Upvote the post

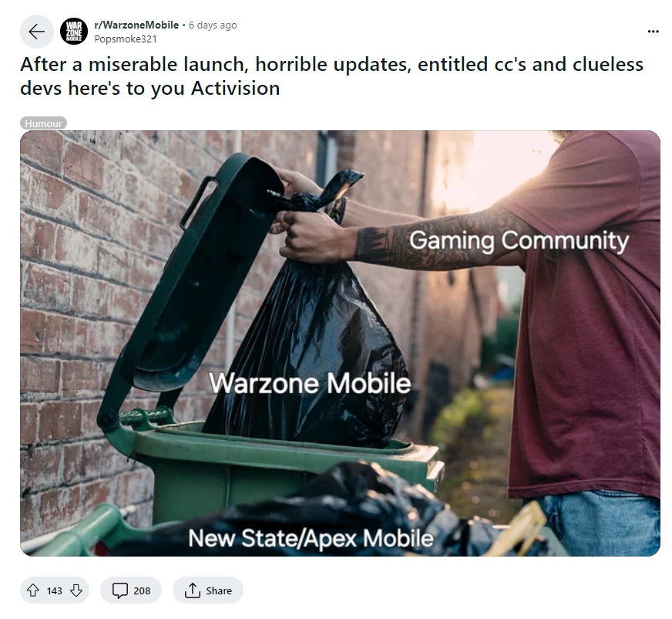(33, 590)
